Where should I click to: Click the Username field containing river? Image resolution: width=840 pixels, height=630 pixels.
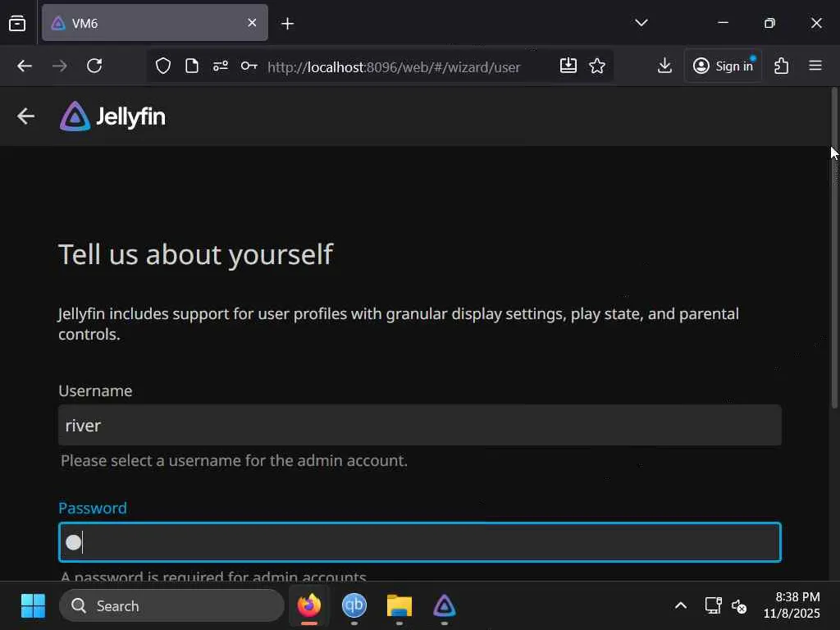pos(420,425)
